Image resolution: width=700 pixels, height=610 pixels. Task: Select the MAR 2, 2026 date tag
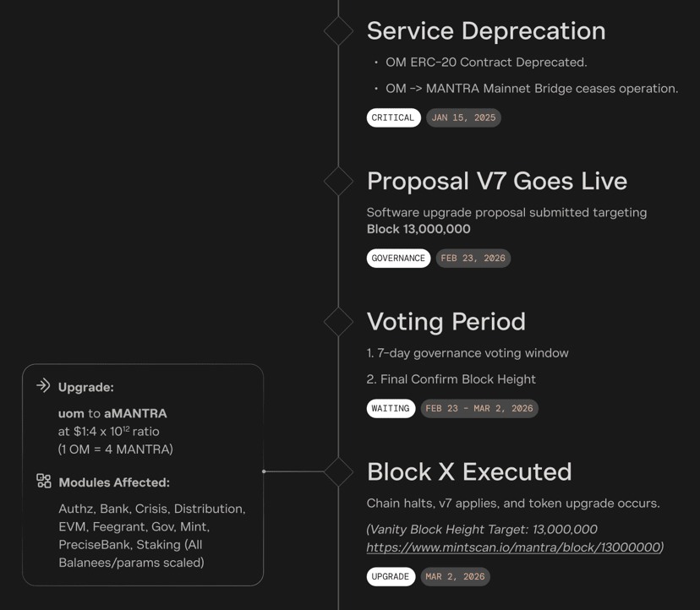455,577
